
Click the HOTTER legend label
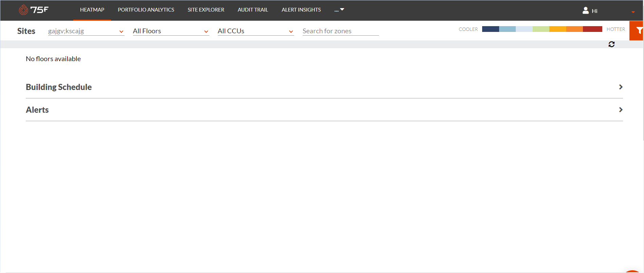pos(616,29)
